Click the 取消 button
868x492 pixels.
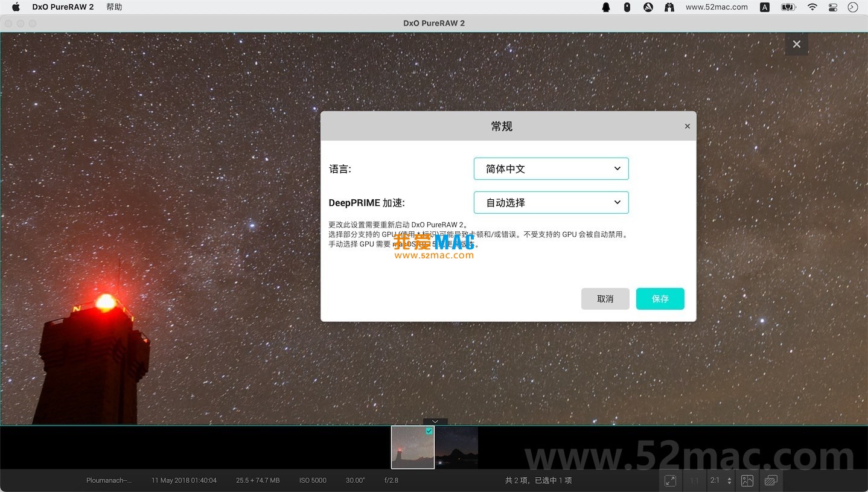(x=605, y=299)
